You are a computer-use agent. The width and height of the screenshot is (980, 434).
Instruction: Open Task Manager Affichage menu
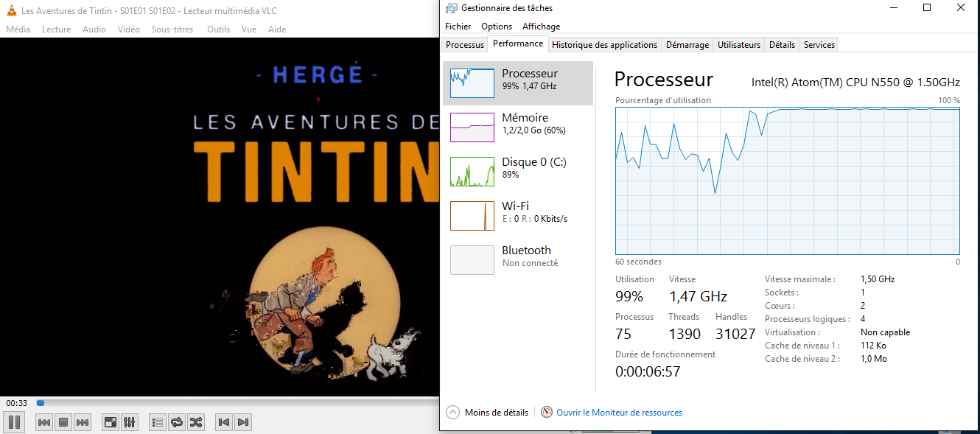pyautogui.click(x=541, y=27)
